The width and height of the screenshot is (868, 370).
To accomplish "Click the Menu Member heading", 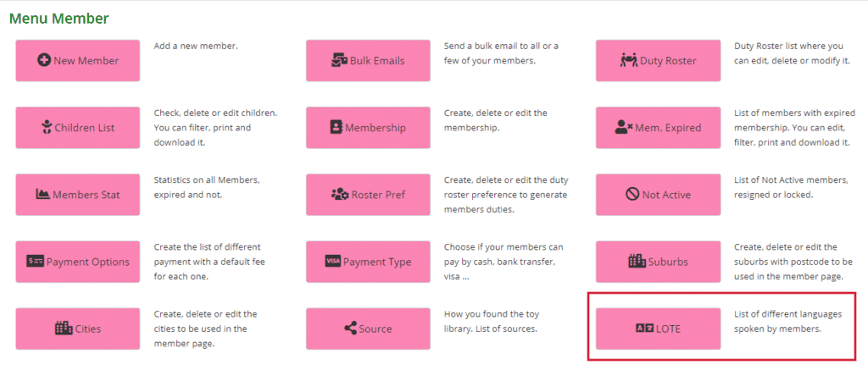I will point(59,19).
